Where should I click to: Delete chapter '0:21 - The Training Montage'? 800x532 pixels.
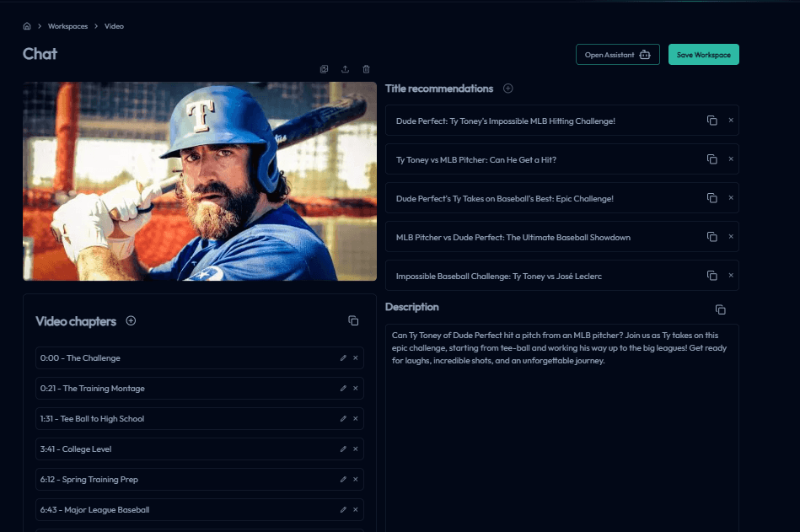coord(356,388)
